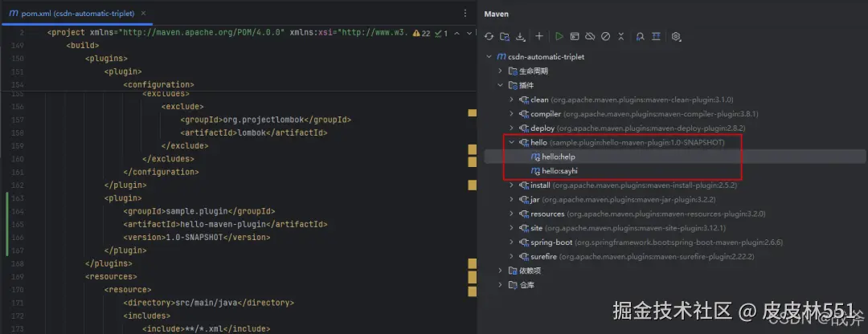Add Maven project with plus icon
Viewport: 868px width, 334px height.
pos(539,37)
